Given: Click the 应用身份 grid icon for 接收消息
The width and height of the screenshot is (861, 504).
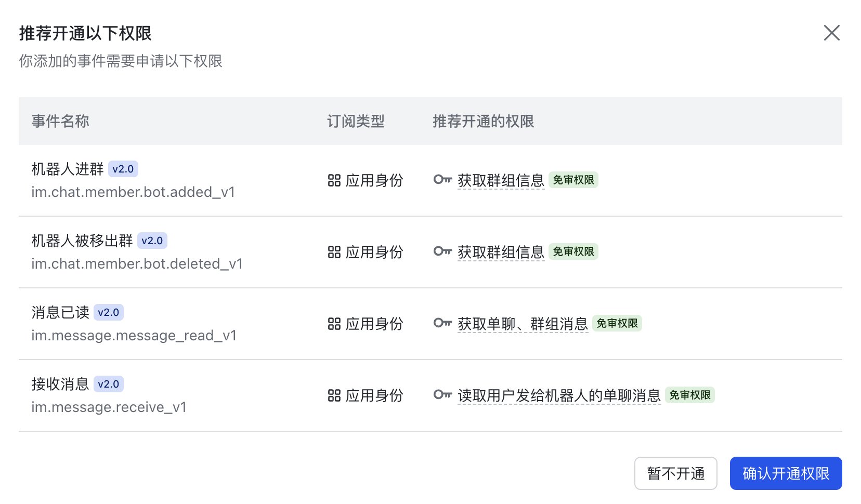Looking at the screenshot, I should (x=334, y=395).
